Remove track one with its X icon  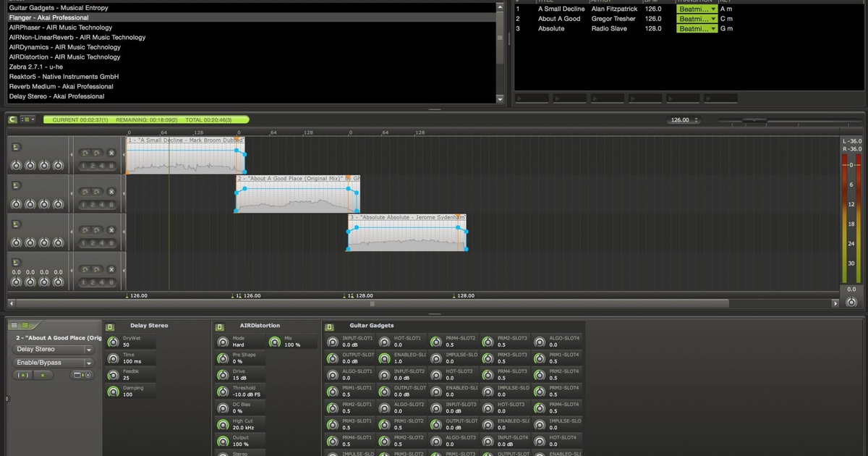coord(111,153)
